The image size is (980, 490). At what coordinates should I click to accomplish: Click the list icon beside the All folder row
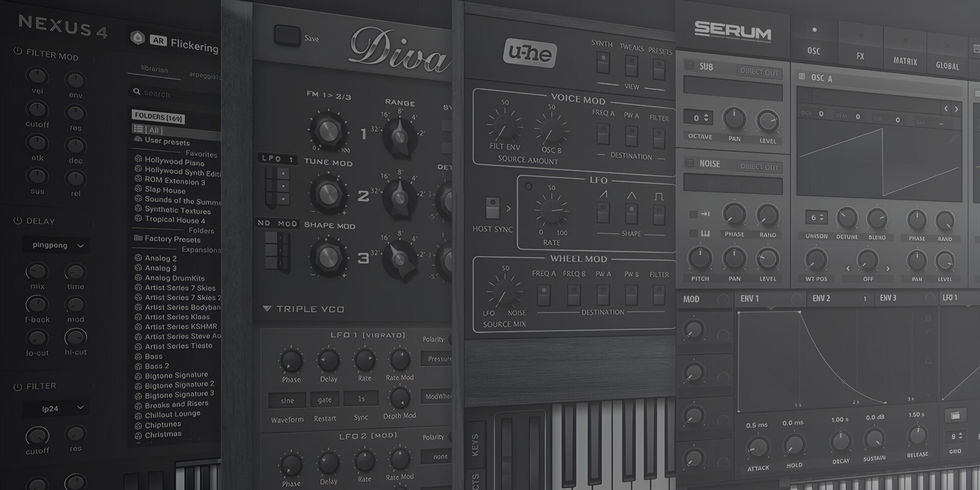[x=138, y=129]
